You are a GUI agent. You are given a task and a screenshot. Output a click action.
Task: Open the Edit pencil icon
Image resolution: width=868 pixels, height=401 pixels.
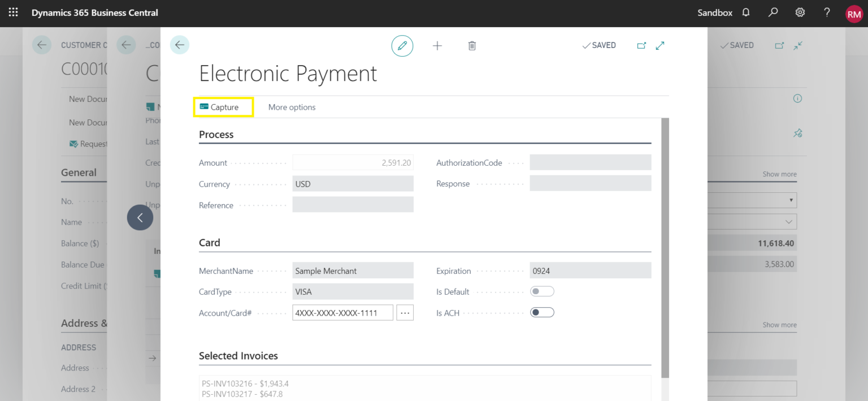402,45
